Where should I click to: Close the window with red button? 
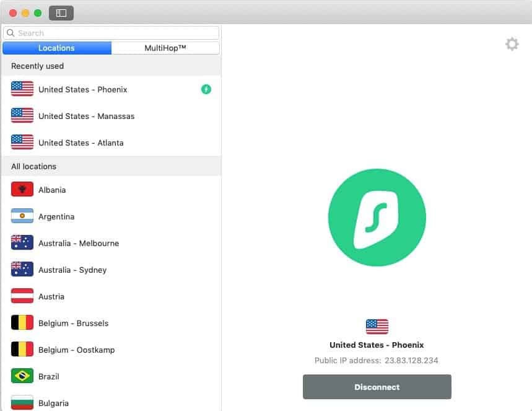[13, 13]
